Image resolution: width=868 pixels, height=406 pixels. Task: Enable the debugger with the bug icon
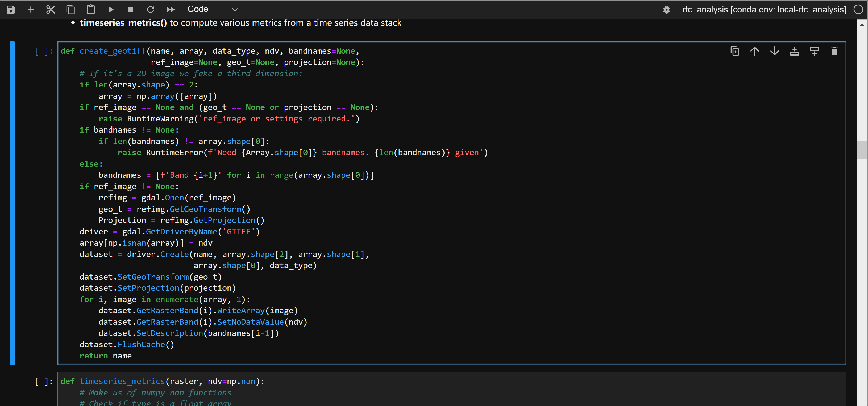click(x=667, y=9)
